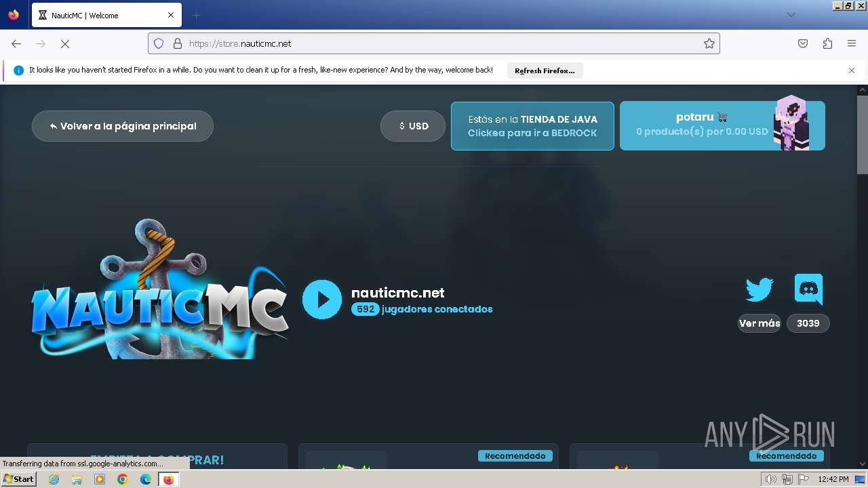Click the address bar URL field
The height and width of the screenshot is (488, 868).
coord(434,43)
